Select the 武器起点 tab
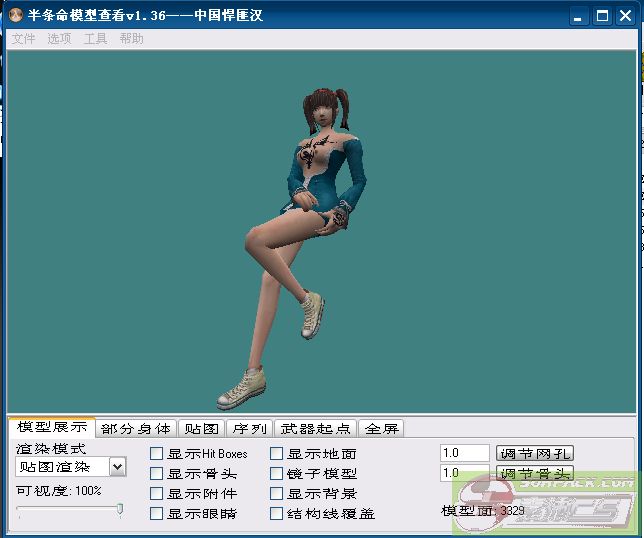The height and width of the screenshot is (538, 644). tap(314, 429)
